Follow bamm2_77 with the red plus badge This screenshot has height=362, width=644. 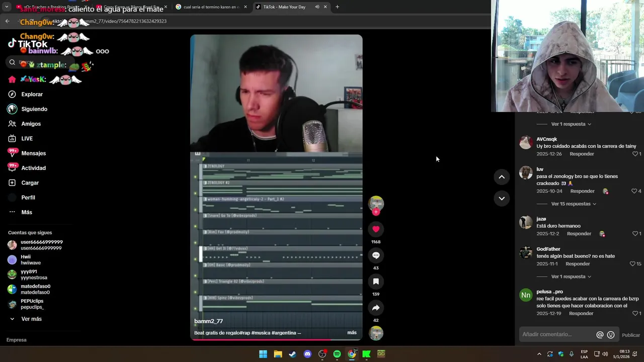(x=376, y=212)
